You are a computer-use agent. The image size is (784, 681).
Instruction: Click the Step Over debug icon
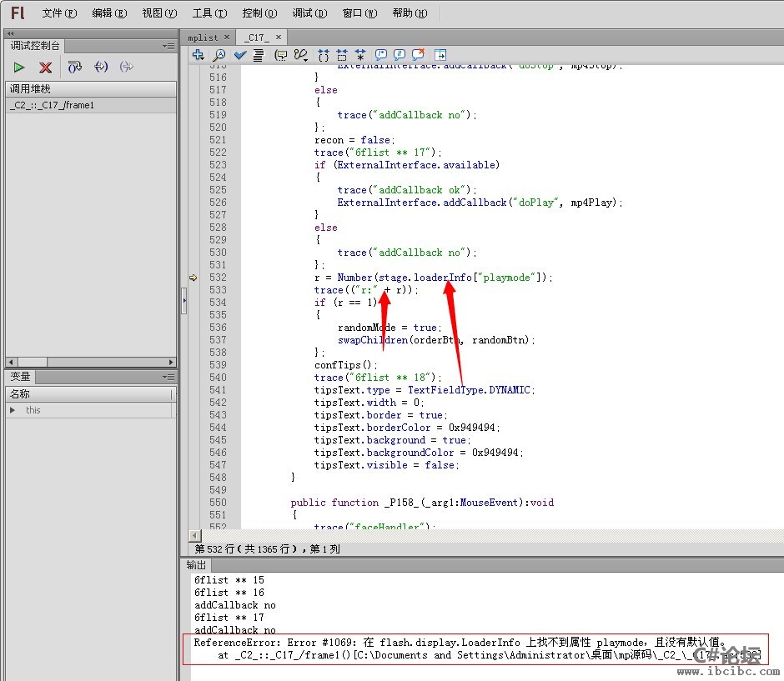click(x=75, y=67)
